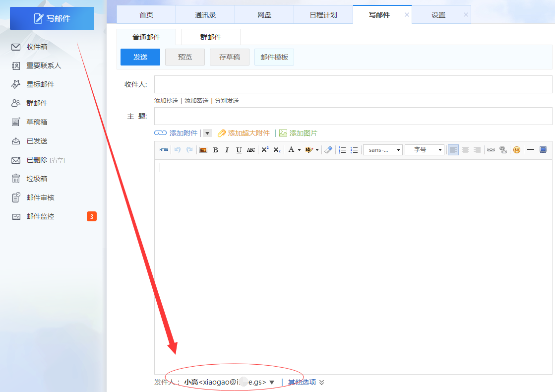Switch to the 通讯录 tab
Image resolution: width=555 pixels, height=392 pixels.
[x=205, y=14]
